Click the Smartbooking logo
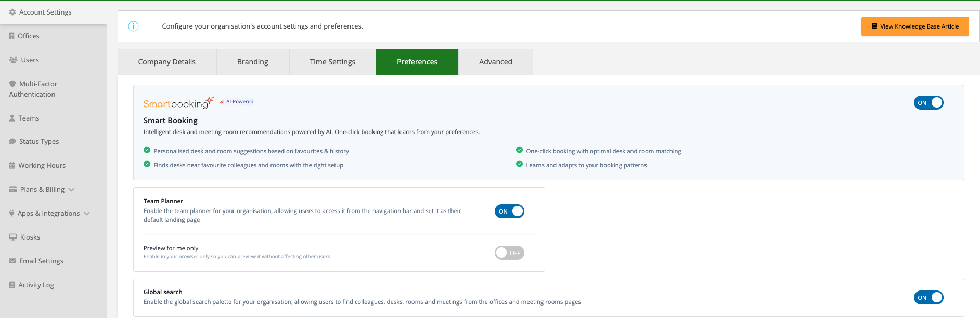 (x=179, y=102)
